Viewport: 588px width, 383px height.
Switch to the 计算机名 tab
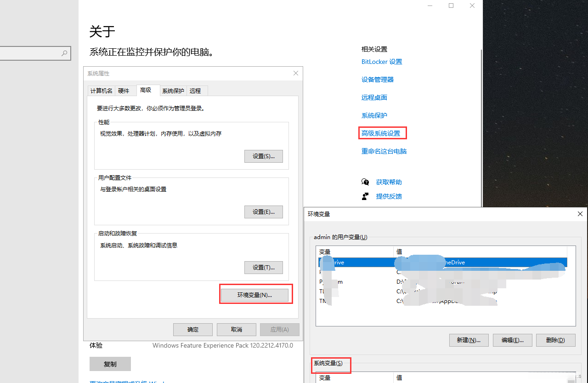pos(101,91)
